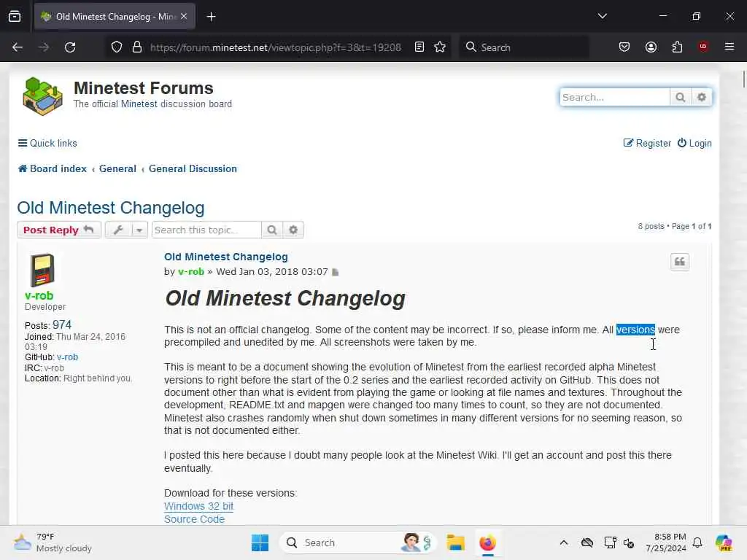Click the Minetest link in site tagline
This screenshot has width=747, height=560.
coord(139,104)
